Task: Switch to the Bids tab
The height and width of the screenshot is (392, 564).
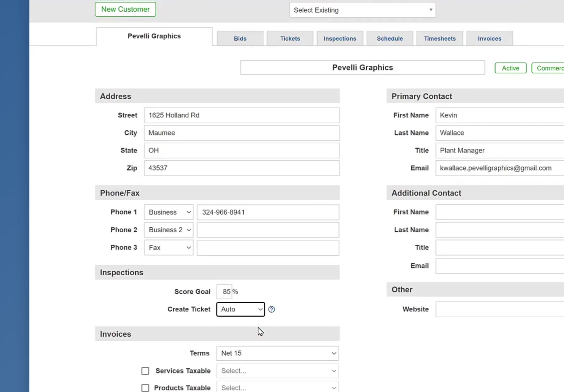Action: [x=240, y=38]
